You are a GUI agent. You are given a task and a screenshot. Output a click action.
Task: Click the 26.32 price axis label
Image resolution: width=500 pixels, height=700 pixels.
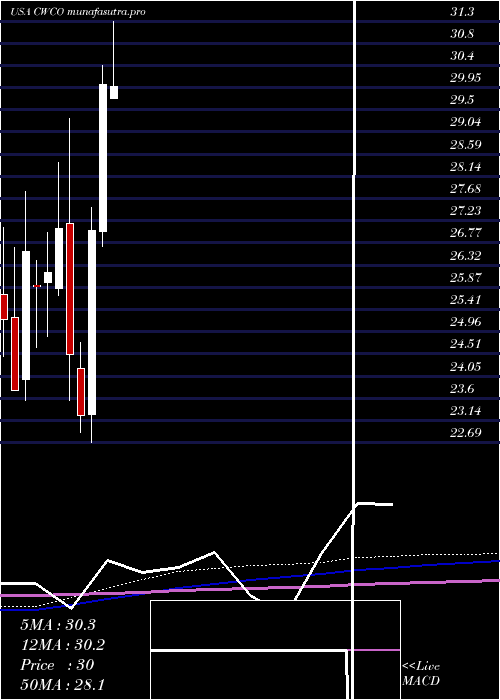point(465,256)
